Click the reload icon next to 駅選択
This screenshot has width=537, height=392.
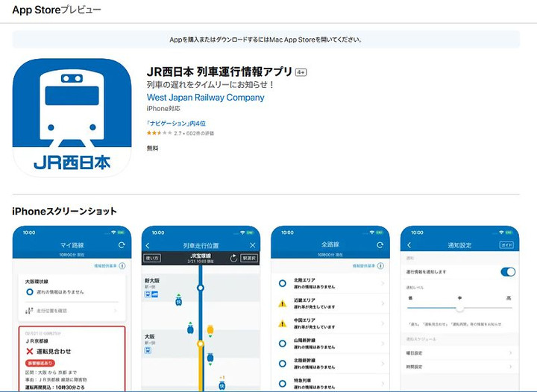click(233, 258)
